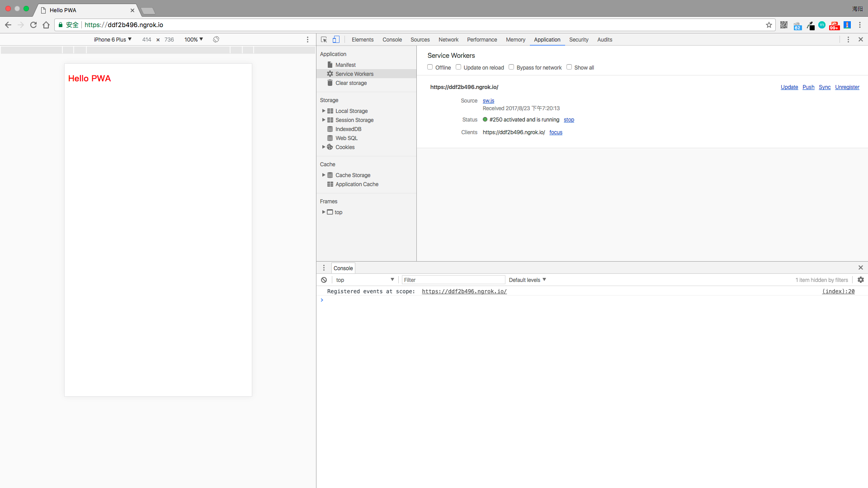This screenshot has height=488, width=868.
Task: Open Default levels dropdown
Action: pos(527,280)
